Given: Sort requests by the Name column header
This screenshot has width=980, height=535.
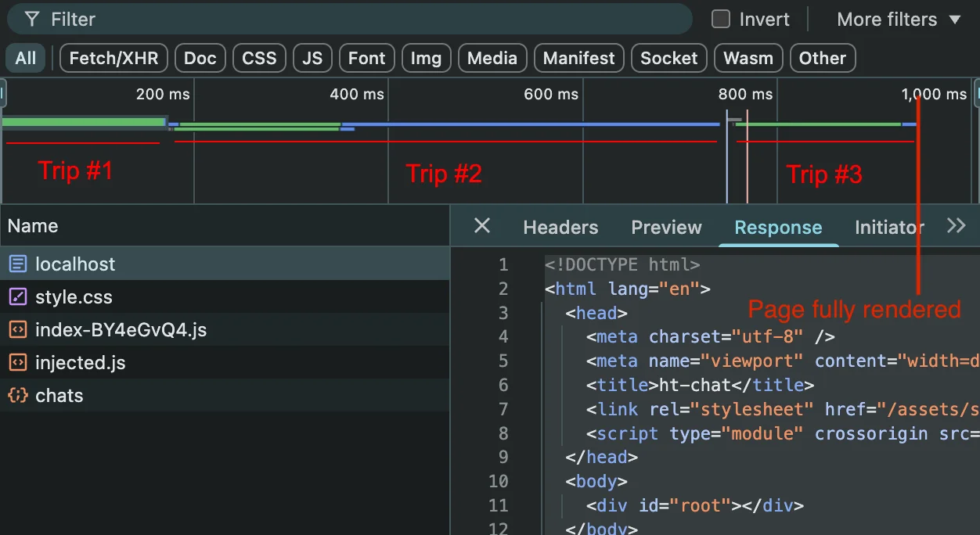Looking at the screenshot, I should tap(225, 226).
